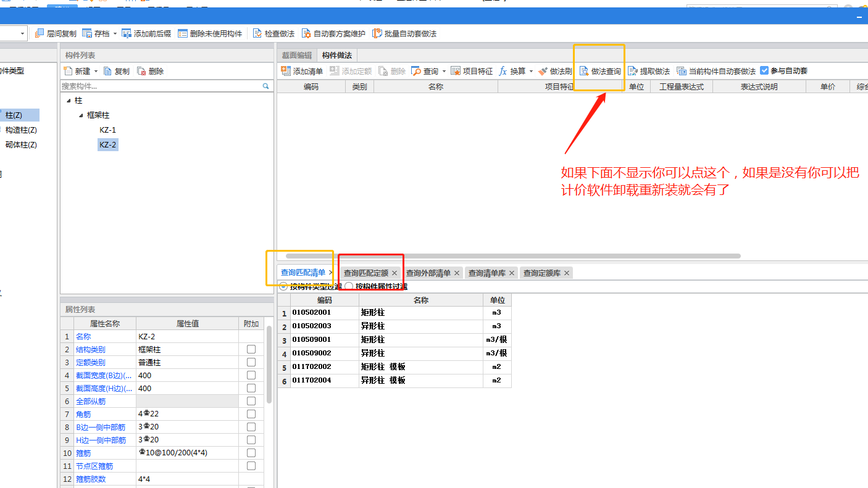Image resolution: width=868 pixels, height=488 pixels.
Task: Expand the 新建 dropdown arrow
Action: click(96, 72)
